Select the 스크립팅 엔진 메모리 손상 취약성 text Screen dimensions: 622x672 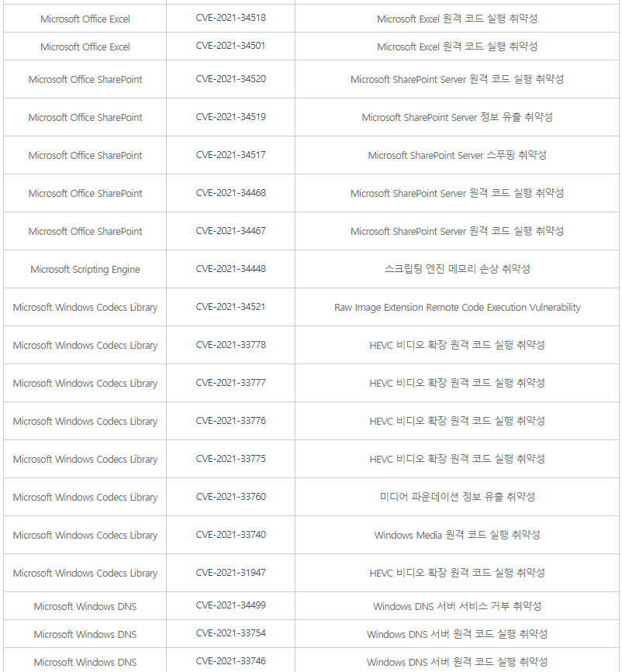pos(457,269)
